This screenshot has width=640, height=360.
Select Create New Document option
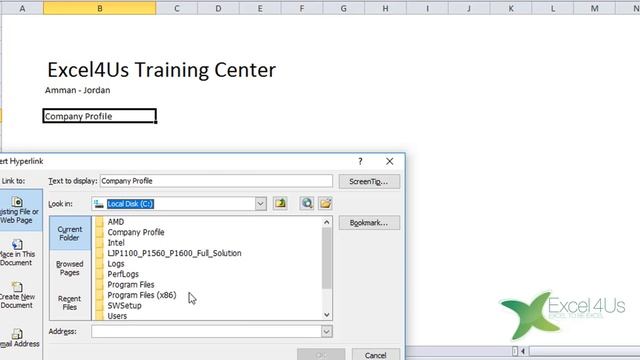(17, 296)
